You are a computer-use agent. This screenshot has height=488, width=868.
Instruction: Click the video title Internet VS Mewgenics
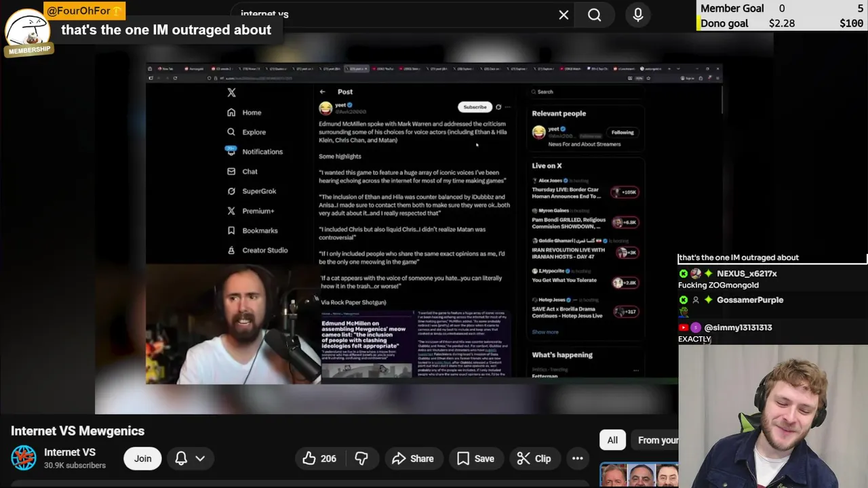[77, 431]
